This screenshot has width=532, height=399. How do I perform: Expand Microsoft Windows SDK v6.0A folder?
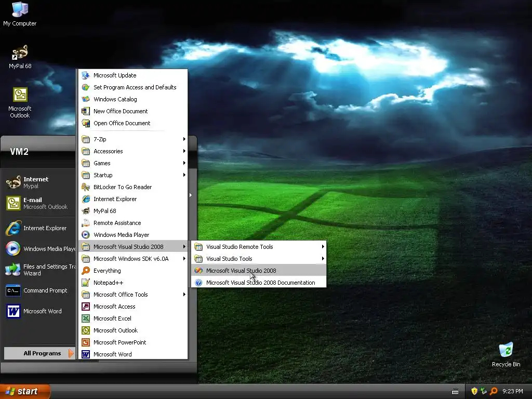(133, 259)
